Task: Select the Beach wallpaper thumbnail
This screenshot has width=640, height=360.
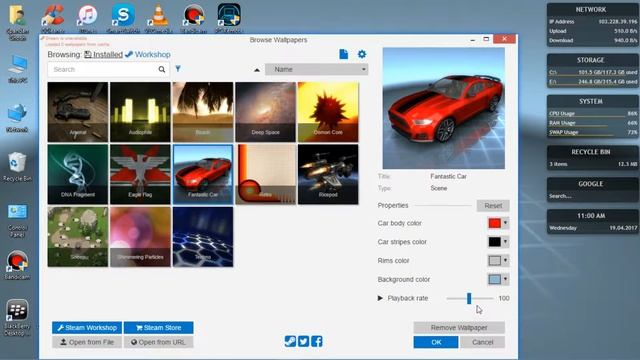Action: 203,112
